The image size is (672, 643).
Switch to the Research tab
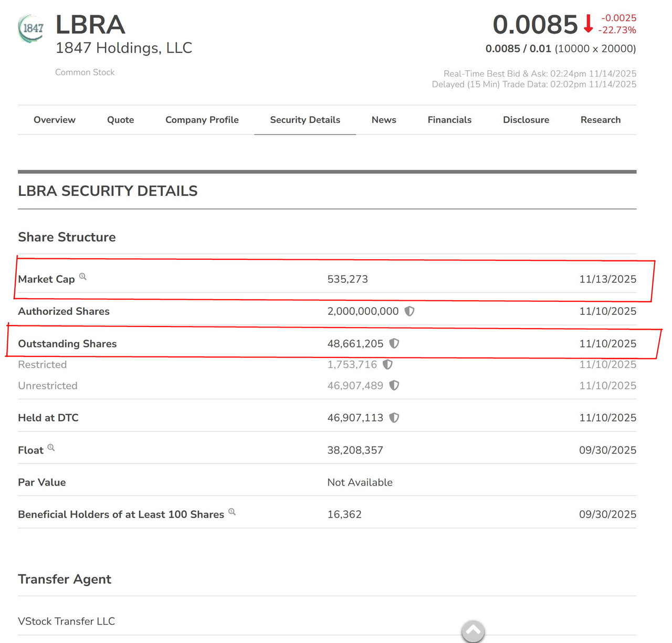point(601,120)
